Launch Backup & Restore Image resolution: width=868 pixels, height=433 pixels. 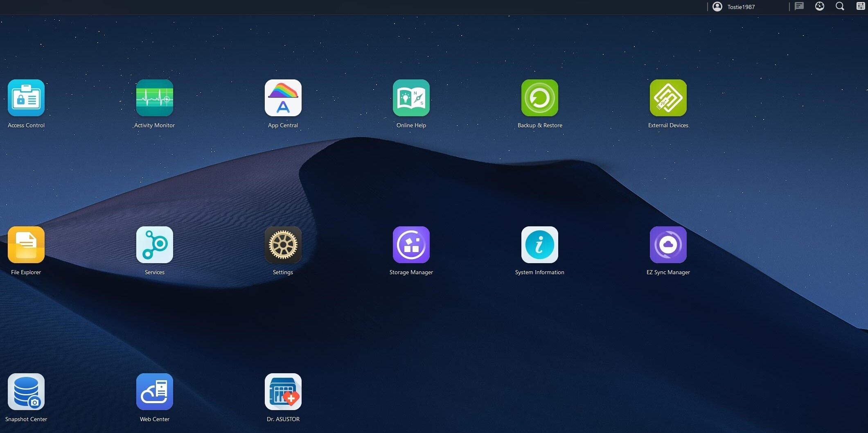(540, 98)
